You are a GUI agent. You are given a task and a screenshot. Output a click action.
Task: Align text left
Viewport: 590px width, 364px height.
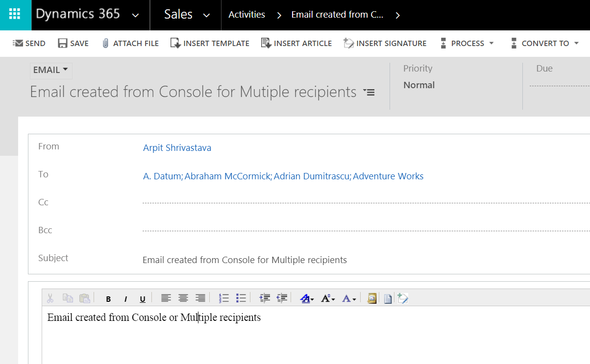pyautogui.click(x=167, y=298)
